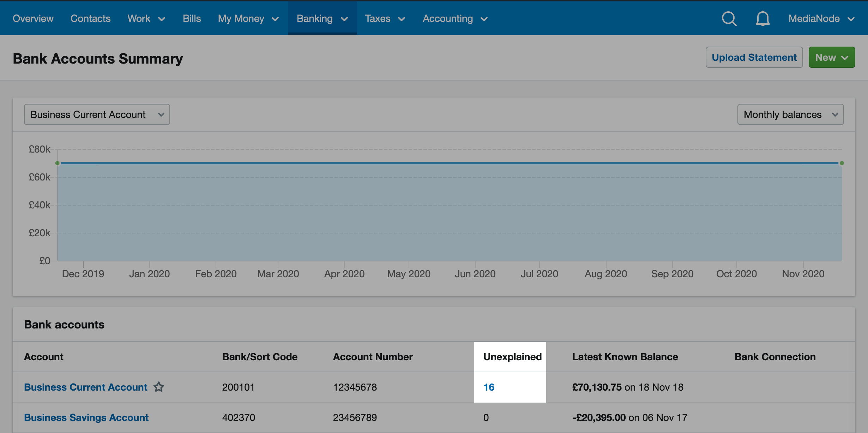Expand the Work menu
This screenshot has height=433, width=868.
tap(146, 18)
